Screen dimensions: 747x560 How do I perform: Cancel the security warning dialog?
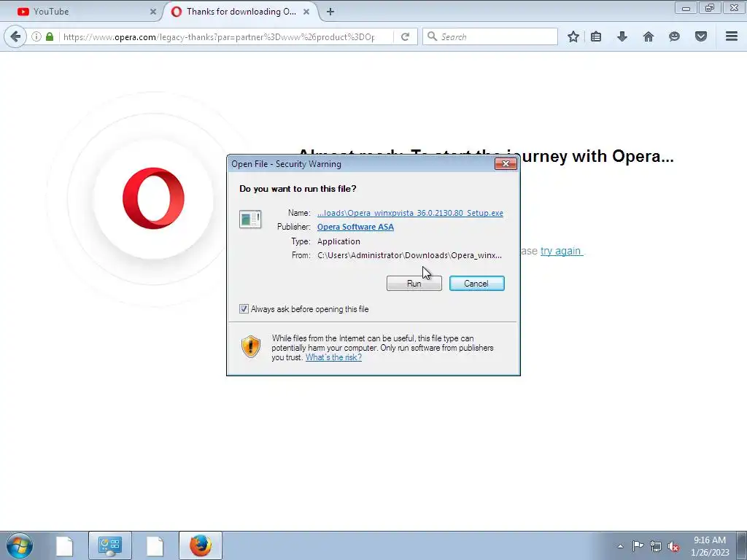click(476, 284)
